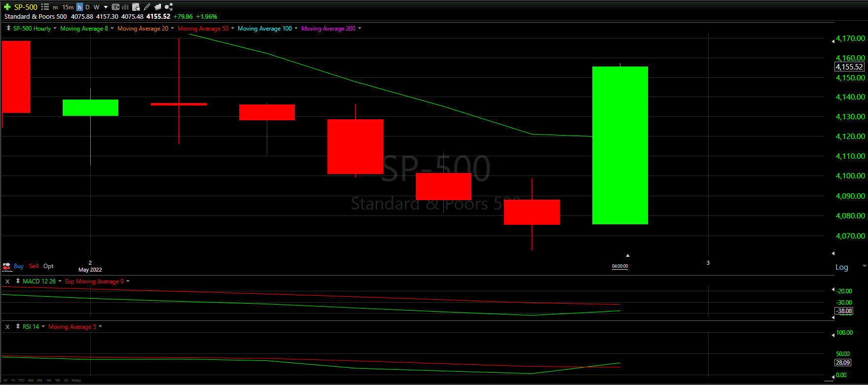The width and height of the screenshot is (868, 385).
Task: Open the Moving Average 5 dropdown
Action: pos(101,326)
